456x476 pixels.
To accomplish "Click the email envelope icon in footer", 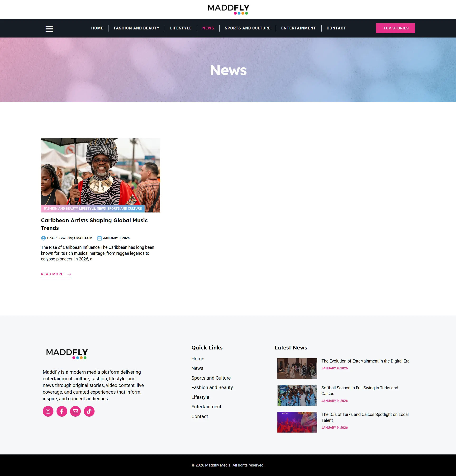I will pyautogui.click(x=75, y=411).
